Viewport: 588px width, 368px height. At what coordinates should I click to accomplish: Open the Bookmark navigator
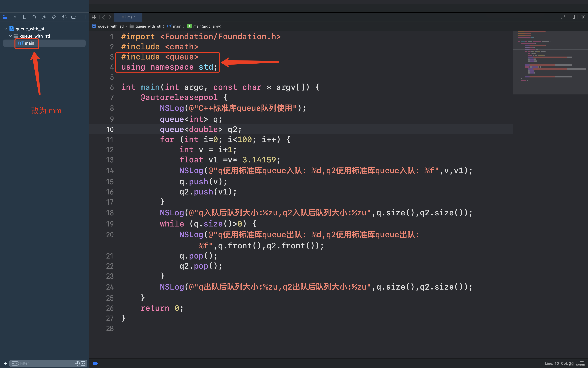point(25,17)
